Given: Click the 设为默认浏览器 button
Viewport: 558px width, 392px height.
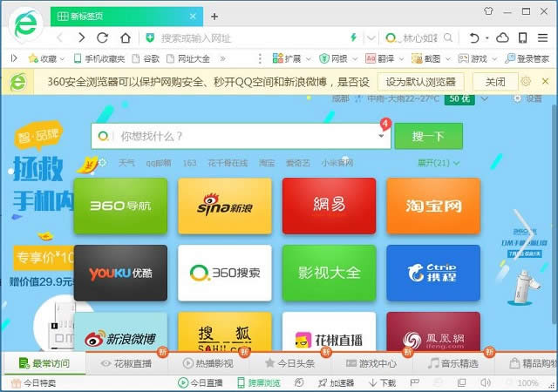Looking at the screenshot, I should 420,81.
